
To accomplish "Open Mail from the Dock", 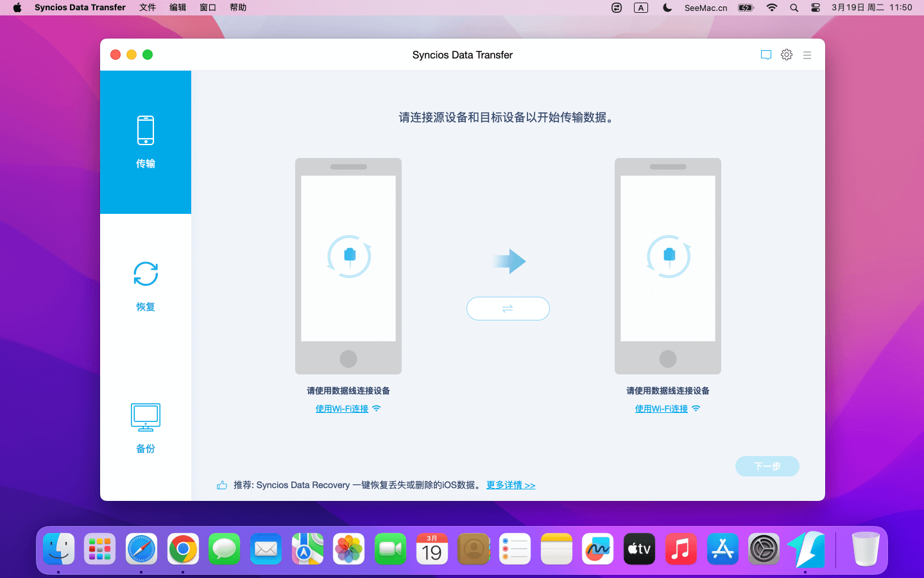I will point(266,549).
